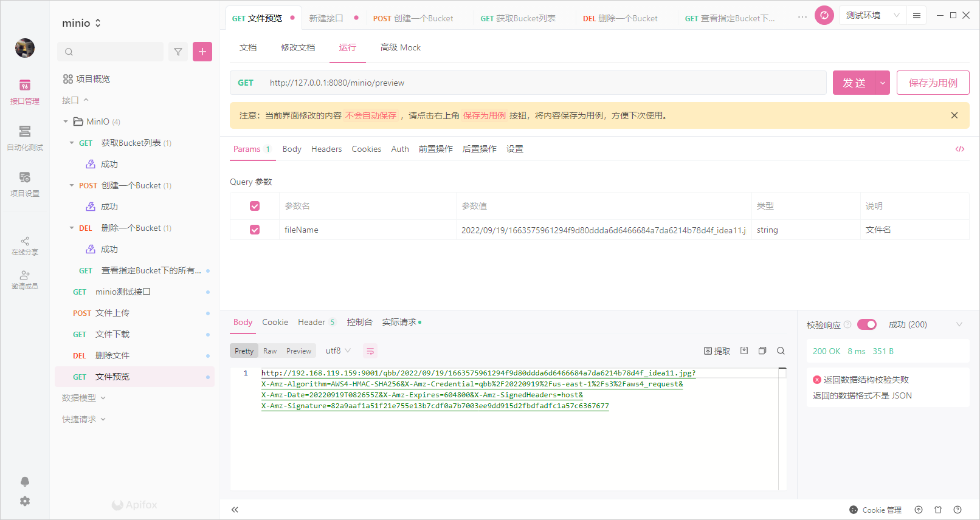Click the upload arrow icon in the status bar
The width and height of the screenshot is (980, 520).
coord(919,510)
